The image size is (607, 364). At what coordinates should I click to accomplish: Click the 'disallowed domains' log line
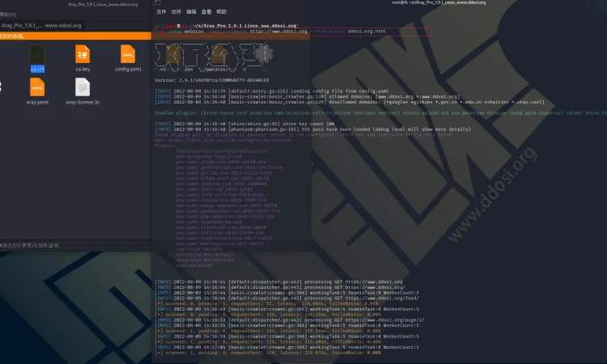point(349,102)
